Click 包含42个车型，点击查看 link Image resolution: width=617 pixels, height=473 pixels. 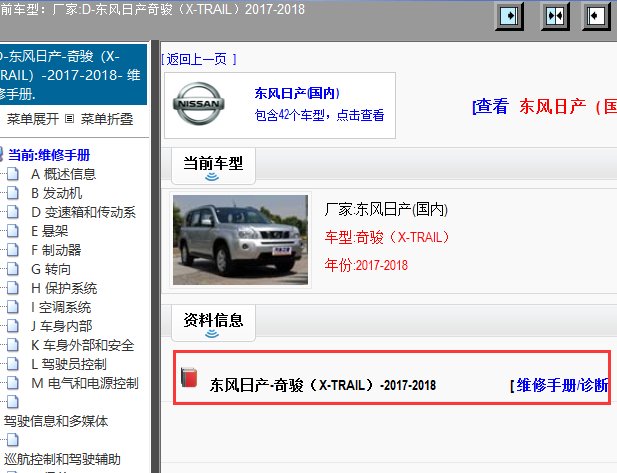coord(319,115)
